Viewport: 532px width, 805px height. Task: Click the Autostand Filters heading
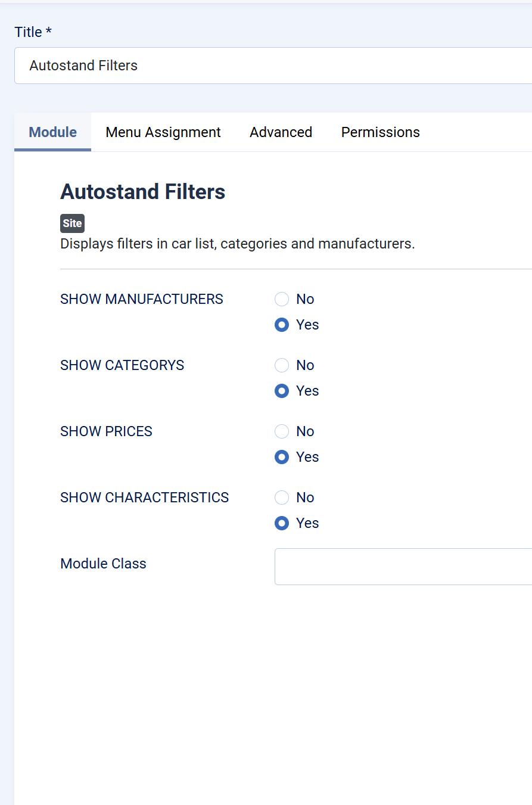143,192
